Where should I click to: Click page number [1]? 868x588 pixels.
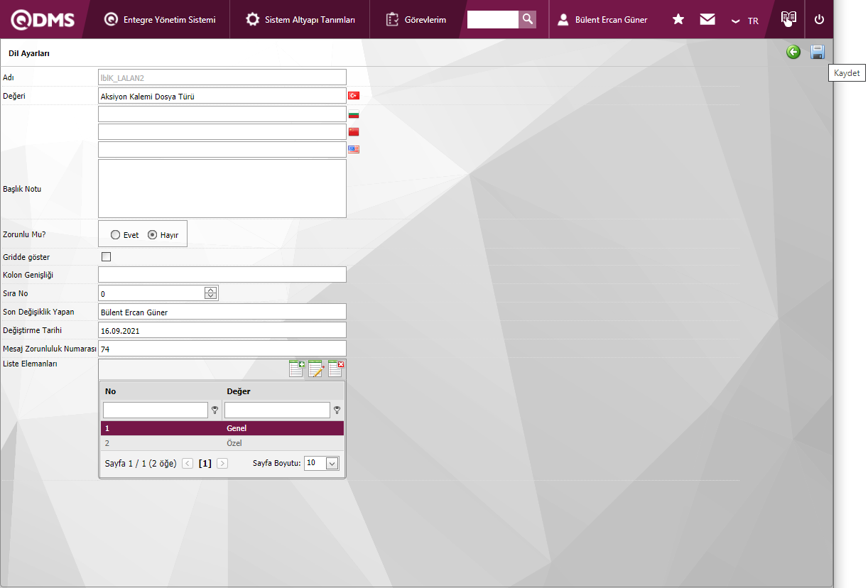pos(205,463)
